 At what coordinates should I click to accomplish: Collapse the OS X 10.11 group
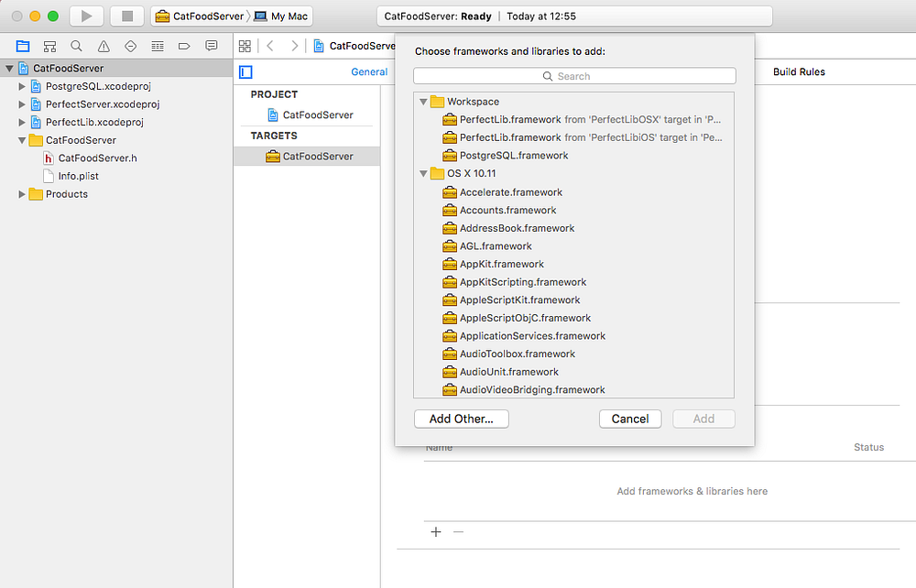pos(423,173)
